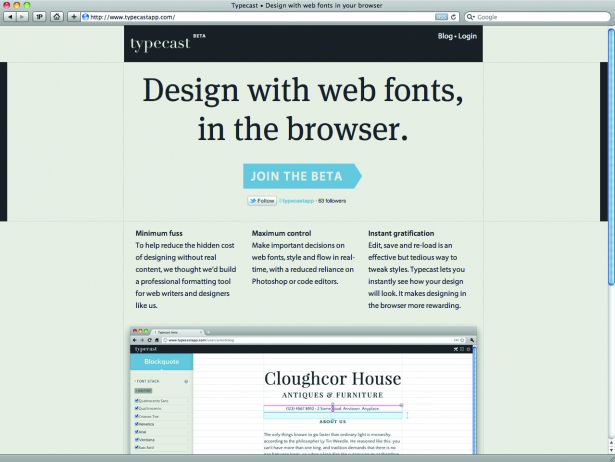
Task: Click the RSS badge in the address bar
Action: 441,17
